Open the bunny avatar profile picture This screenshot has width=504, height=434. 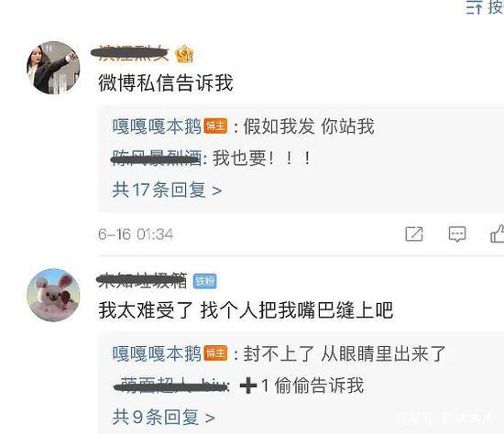tap(53, 295)
